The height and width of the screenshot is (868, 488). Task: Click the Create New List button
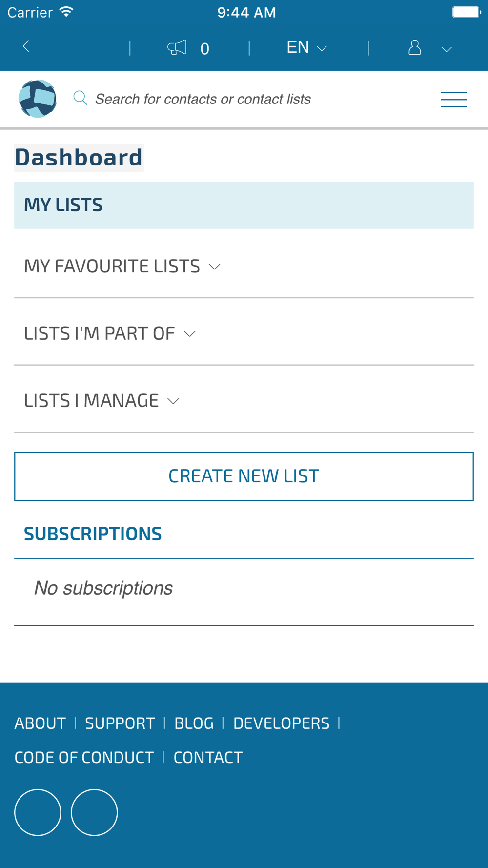[x=244, y=476]
